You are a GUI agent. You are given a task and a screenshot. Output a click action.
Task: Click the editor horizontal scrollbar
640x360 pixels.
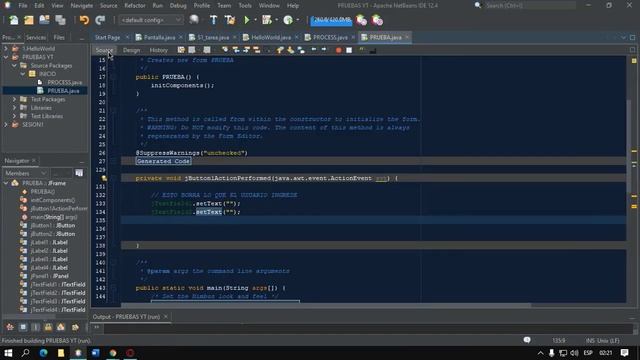327,305
